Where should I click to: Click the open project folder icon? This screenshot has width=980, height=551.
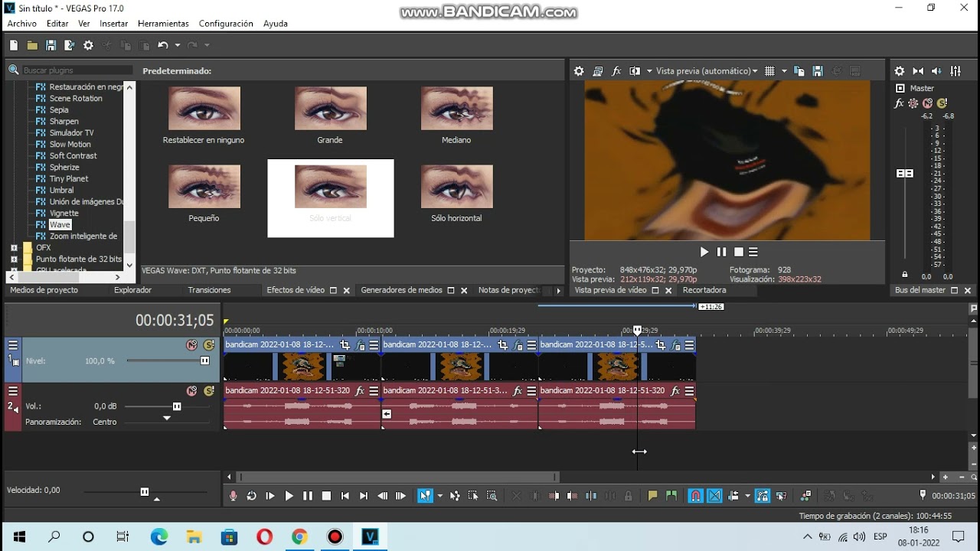pyautogui.click(x=32, y=46)
